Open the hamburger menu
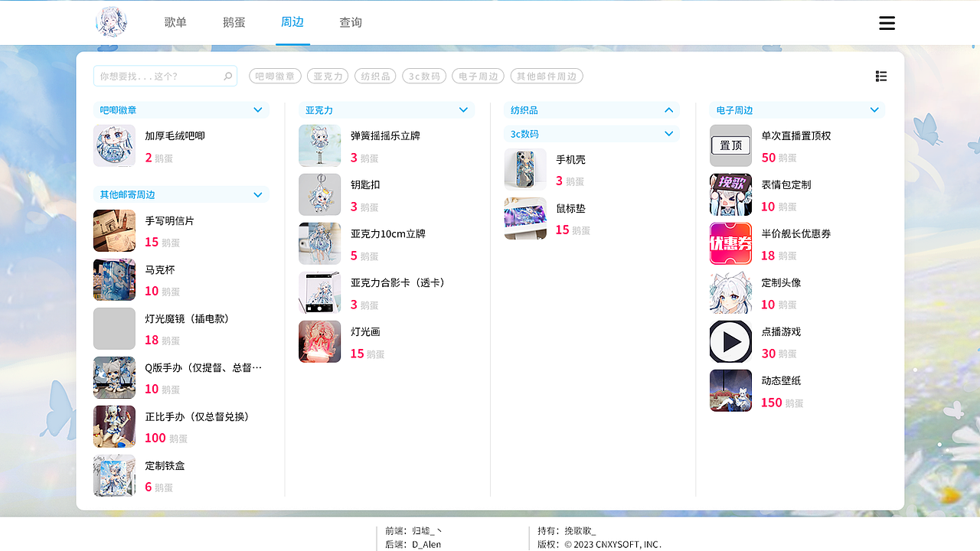980x551 pixels. click(887, 23)
